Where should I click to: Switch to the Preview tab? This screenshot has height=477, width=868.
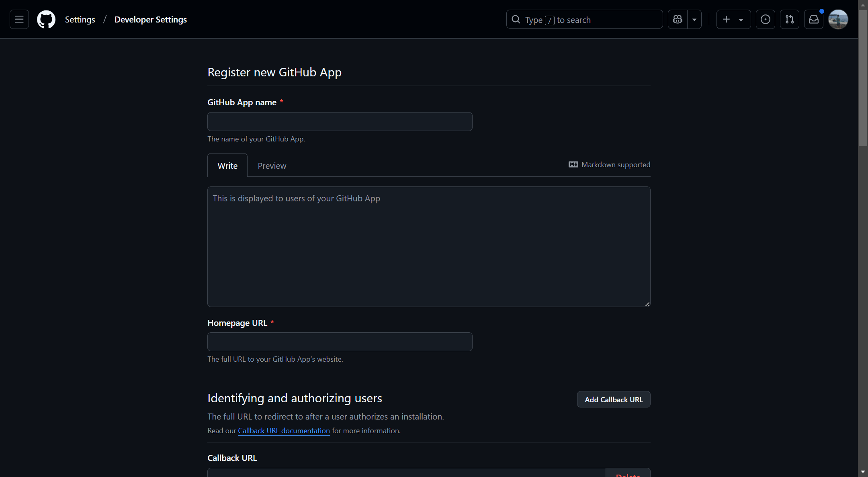click(x=272, y=165)
